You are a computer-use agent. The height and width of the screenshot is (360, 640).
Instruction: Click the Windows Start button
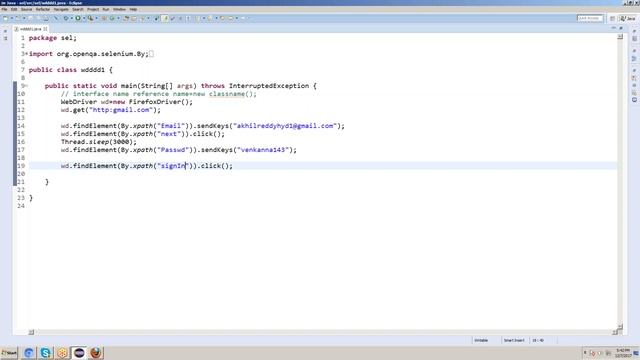(x=9, y=353)
